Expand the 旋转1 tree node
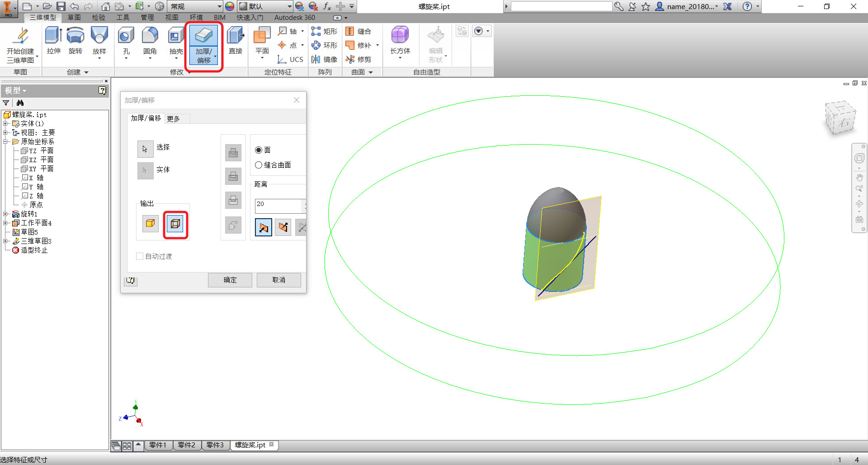This screenshot has height=465, width=868. (x=5, y=214)
